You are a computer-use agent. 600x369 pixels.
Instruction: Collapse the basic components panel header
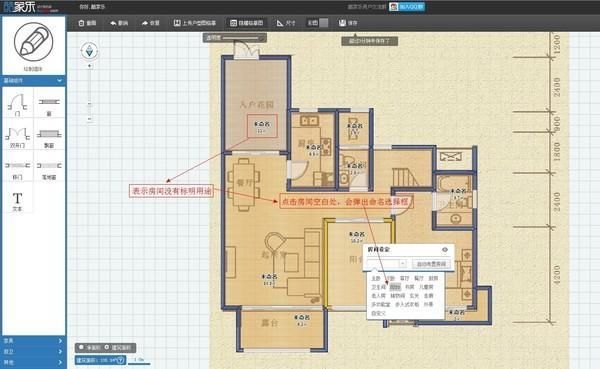point(34,80)
